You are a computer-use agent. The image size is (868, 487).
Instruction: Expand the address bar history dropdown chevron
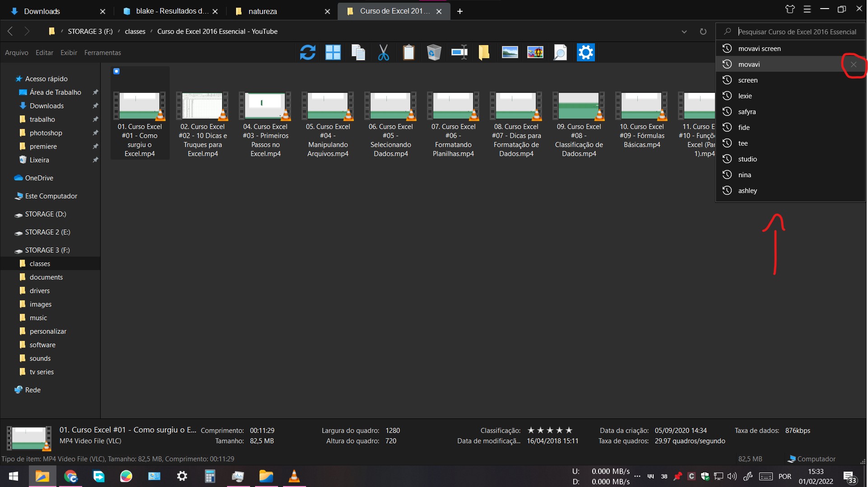tap(684, 32)
